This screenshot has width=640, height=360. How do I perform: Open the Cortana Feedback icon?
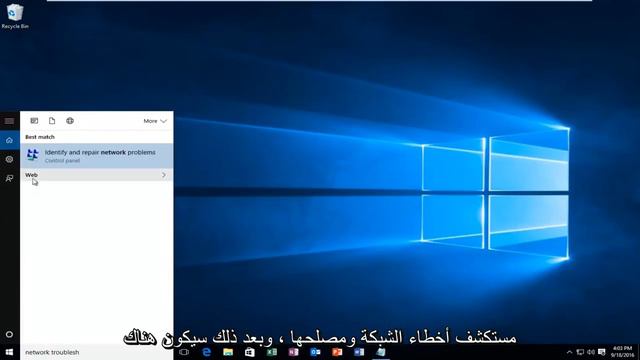9,178
